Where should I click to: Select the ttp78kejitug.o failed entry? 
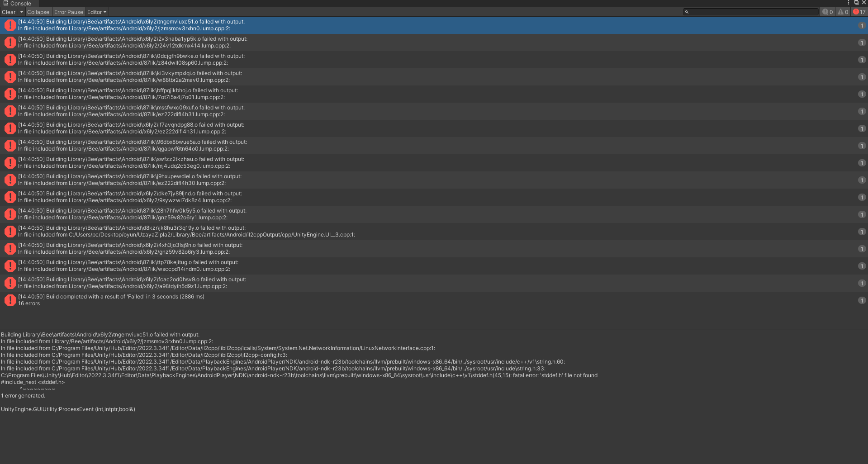434,266
